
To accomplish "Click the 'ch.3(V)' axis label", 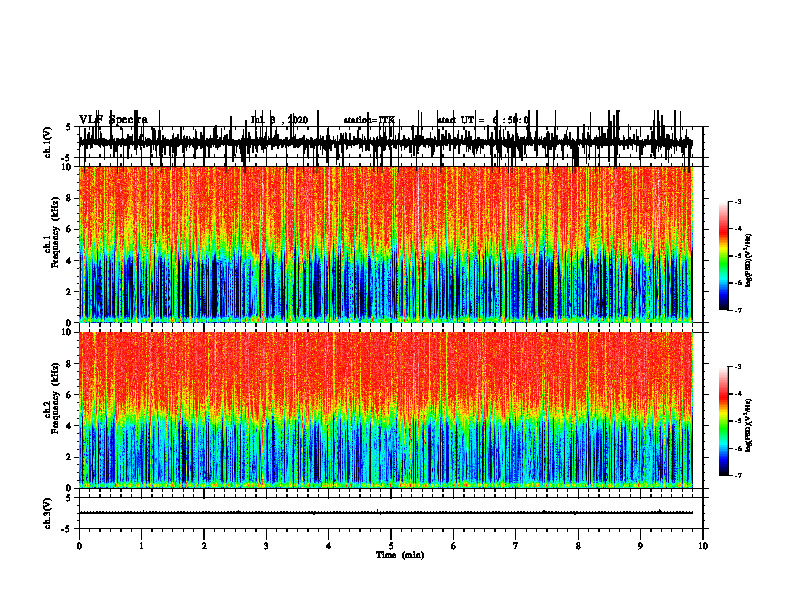I will (48, 513).
